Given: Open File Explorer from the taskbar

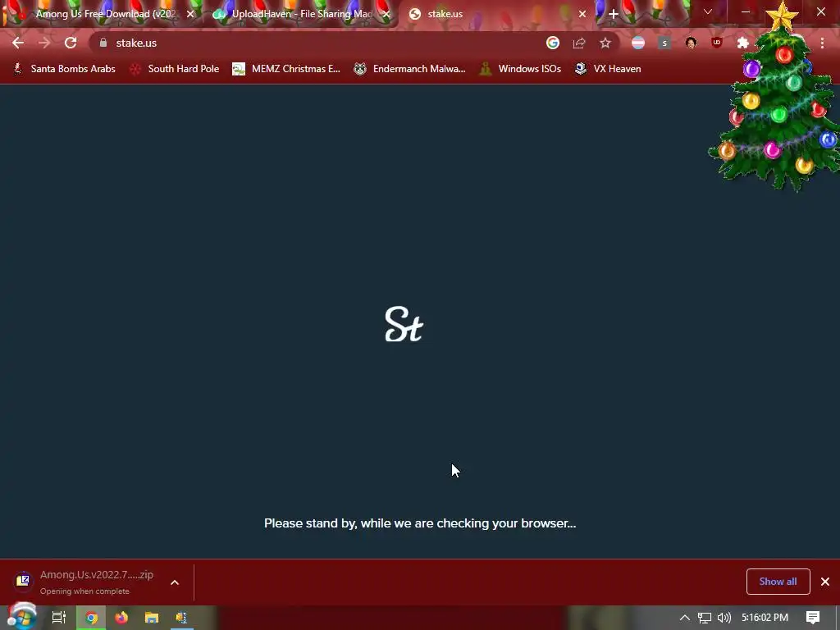Looking at the screenshot, I should [152, 618].
